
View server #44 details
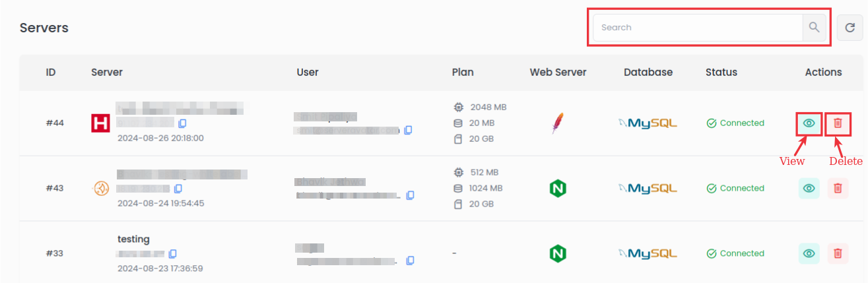[809, 123]
